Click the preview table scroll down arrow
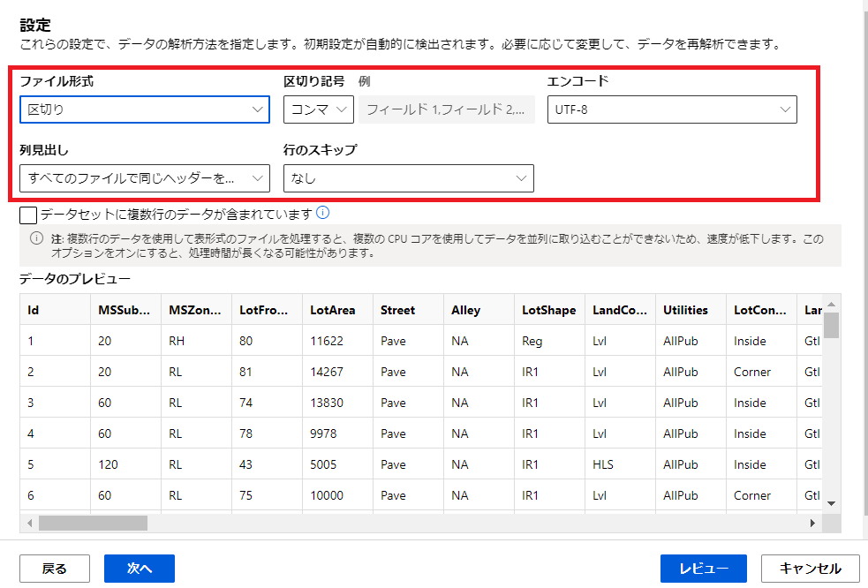 point(831,503)
